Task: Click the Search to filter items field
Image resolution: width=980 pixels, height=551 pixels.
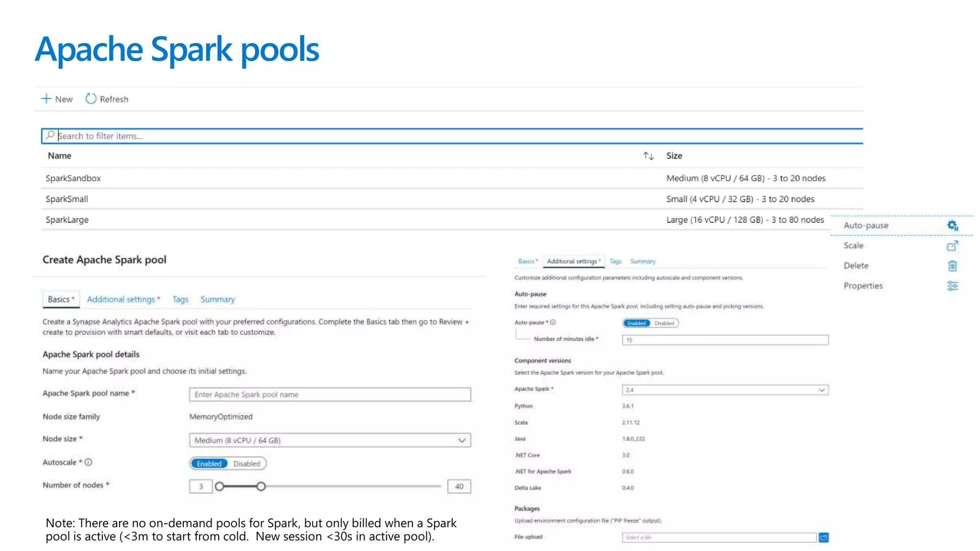Action: coord(452,136)
